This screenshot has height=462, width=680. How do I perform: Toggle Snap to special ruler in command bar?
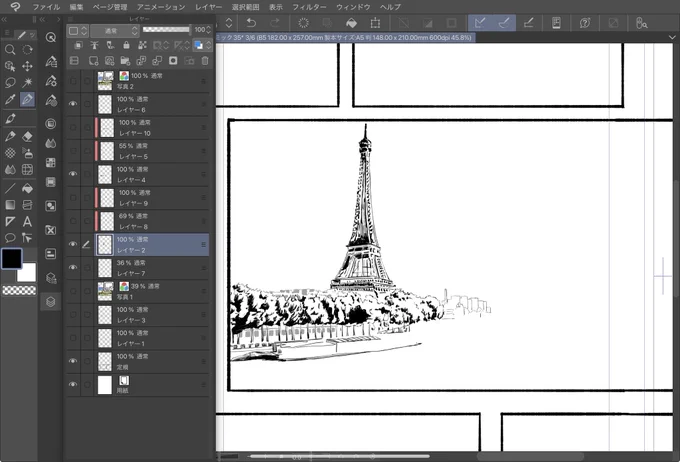(x=503, y=23)
